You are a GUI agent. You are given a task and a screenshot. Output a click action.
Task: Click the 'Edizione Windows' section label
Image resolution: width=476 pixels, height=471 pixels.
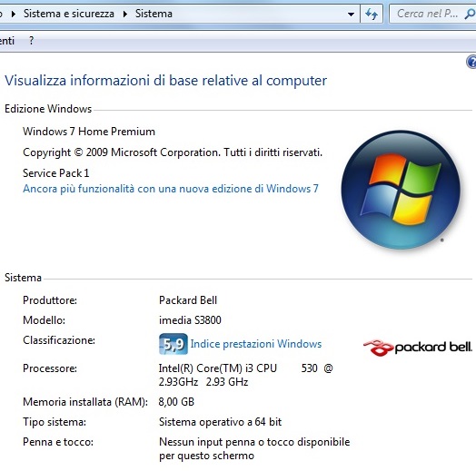click(x=48, y=109)
